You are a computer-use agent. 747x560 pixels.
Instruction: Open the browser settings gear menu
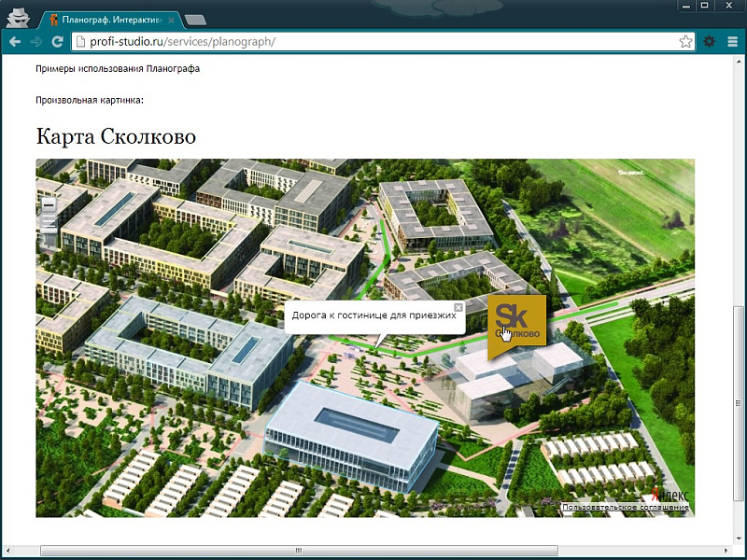tap(710, 41)
